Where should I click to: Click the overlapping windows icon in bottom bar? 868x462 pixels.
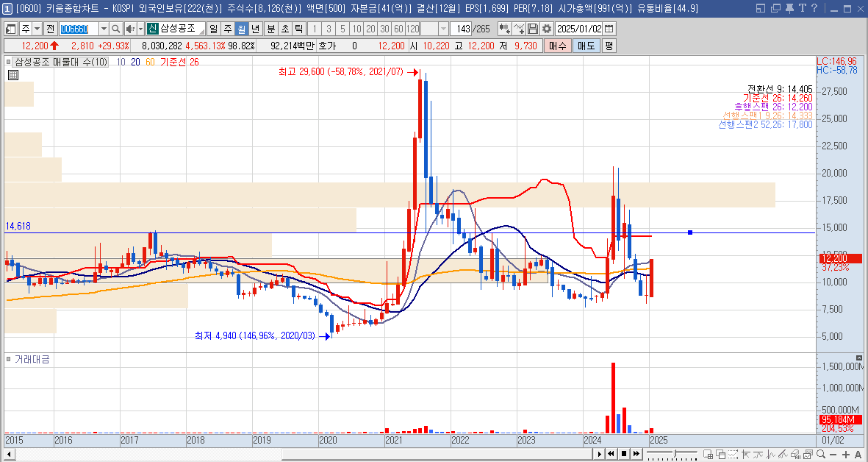pos(721,454)
